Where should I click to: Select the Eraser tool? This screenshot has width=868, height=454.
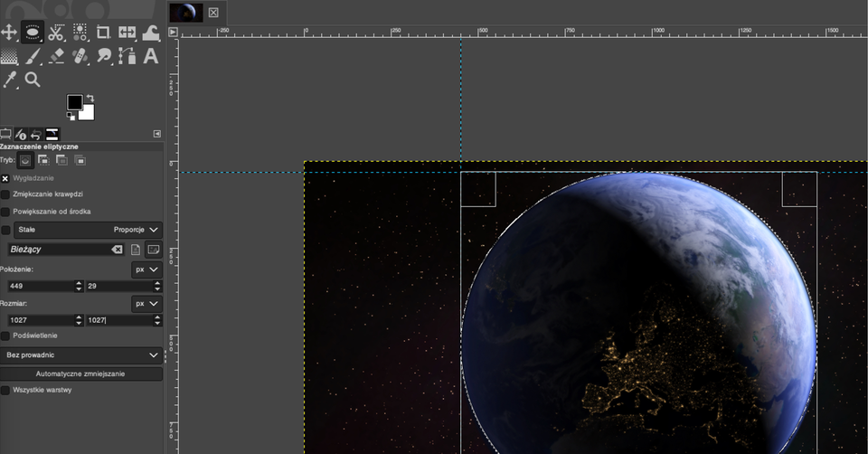tap(56, 56)
